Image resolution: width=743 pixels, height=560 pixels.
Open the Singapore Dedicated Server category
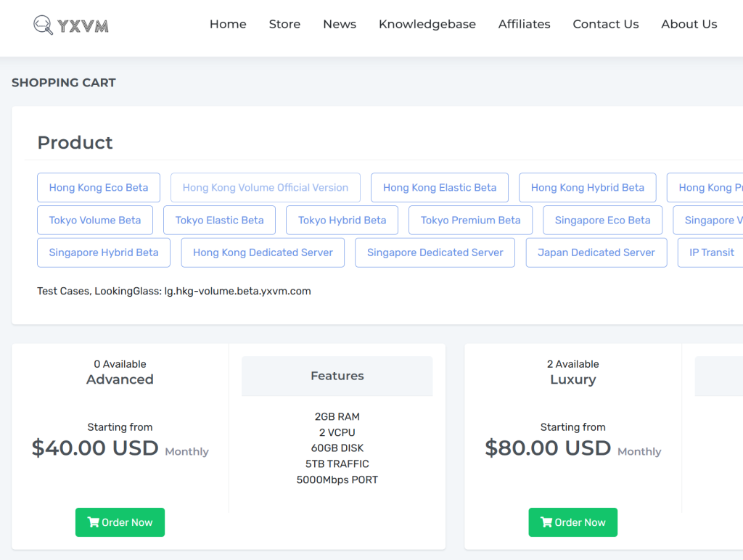point(435,252)
